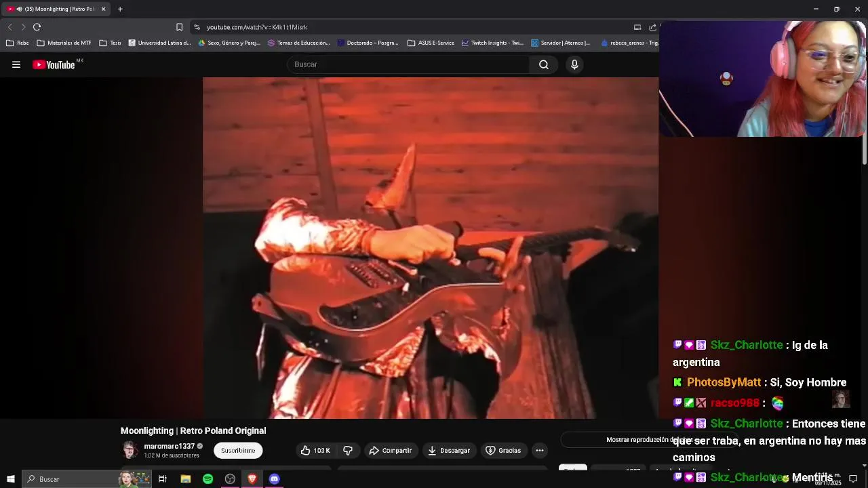Open the Twitch Insights bookmark
Image resolution: width=868 pixels, height=488 pixels.
(492, 43)
